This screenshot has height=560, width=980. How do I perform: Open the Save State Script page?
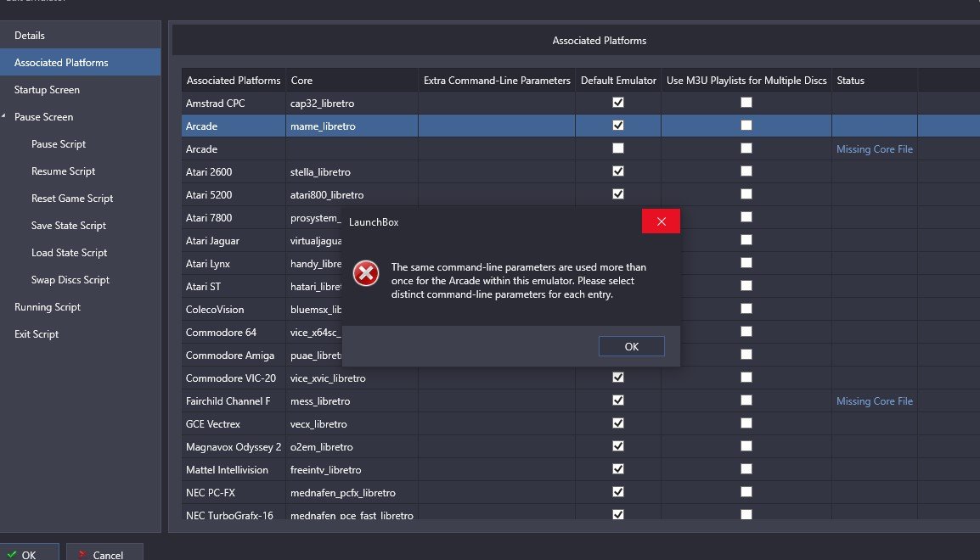[68, 226]
